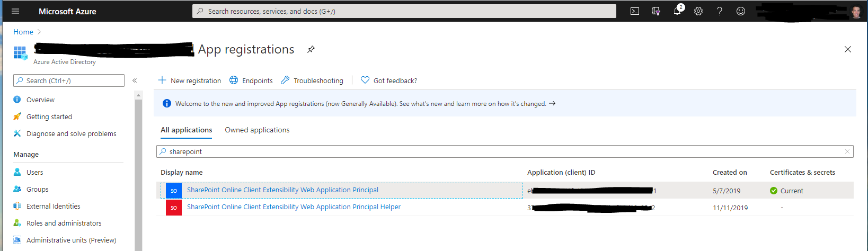Go to the Home breadcrumb link
This screenshot has height=251, width=868.
coord(23,32)
